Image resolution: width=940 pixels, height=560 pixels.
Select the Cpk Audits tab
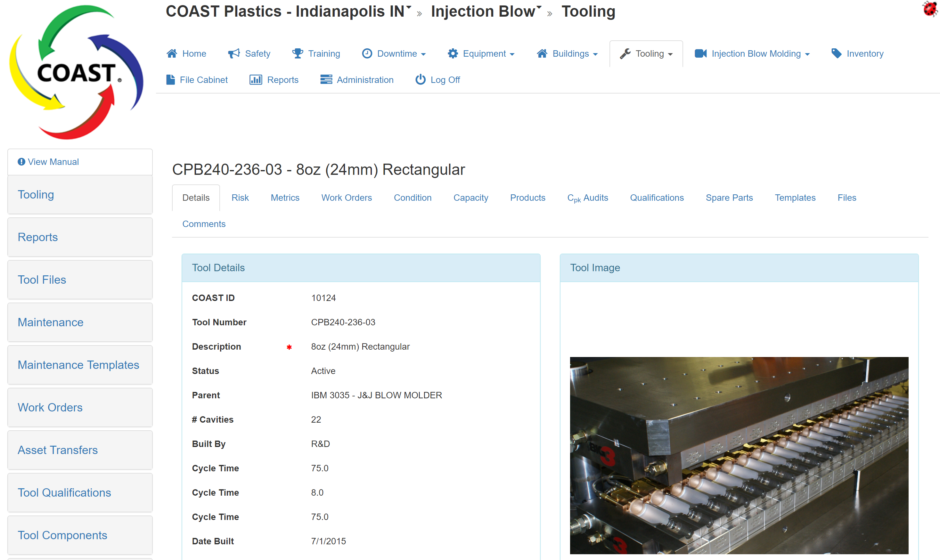click(x=588, y=198)
